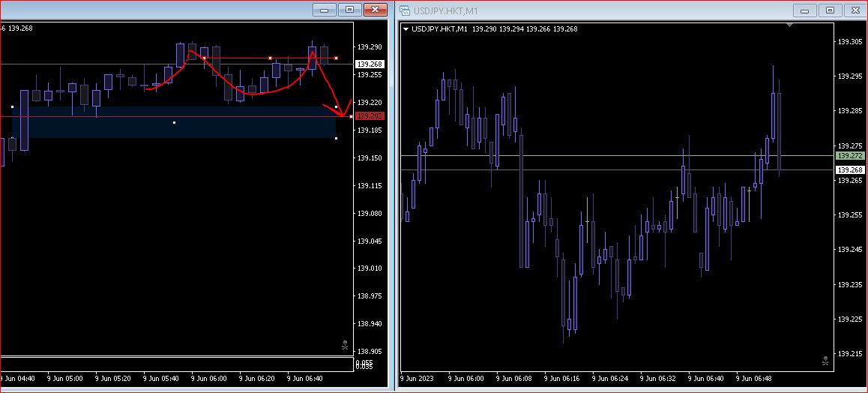Viewport: 868px width, 393px height.
Task: Open the triangle dropdown beside USDJPY.HKT,M1 chart header
Action: click(x=406, y=28)
